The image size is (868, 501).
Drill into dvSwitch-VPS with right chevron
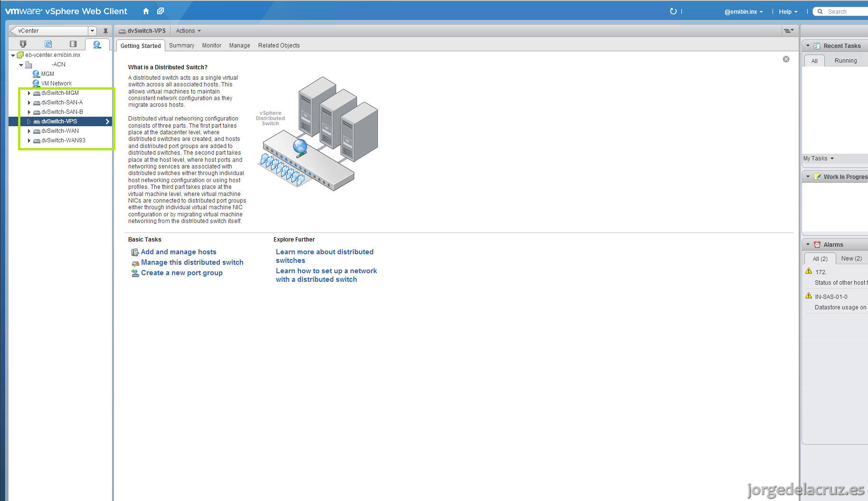tap(108, 121)
